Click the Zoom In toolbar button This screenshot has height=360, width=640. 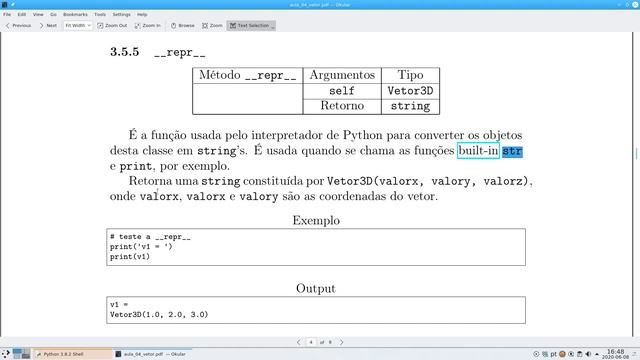tap(147, 25)
